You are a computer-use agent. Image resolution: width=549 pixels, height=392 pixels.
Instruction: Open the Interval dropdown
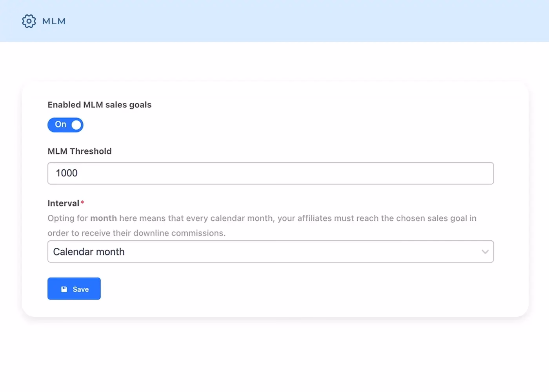coord(270,252)
